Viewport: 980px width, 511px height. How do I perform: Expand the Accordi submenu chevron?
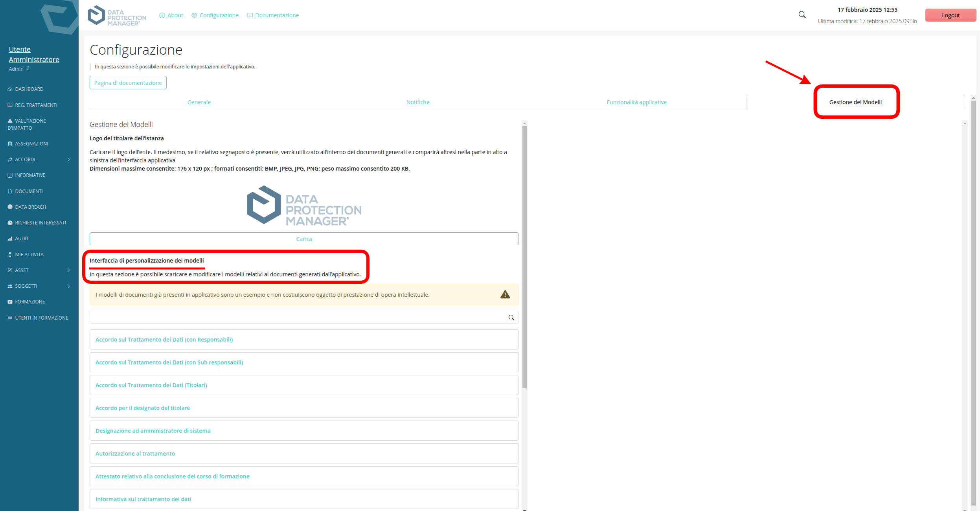point(68,160)
